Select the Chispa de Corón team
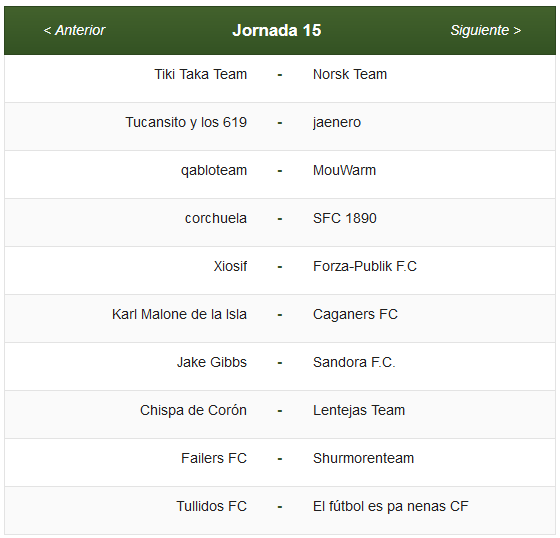 click(193, 410)
